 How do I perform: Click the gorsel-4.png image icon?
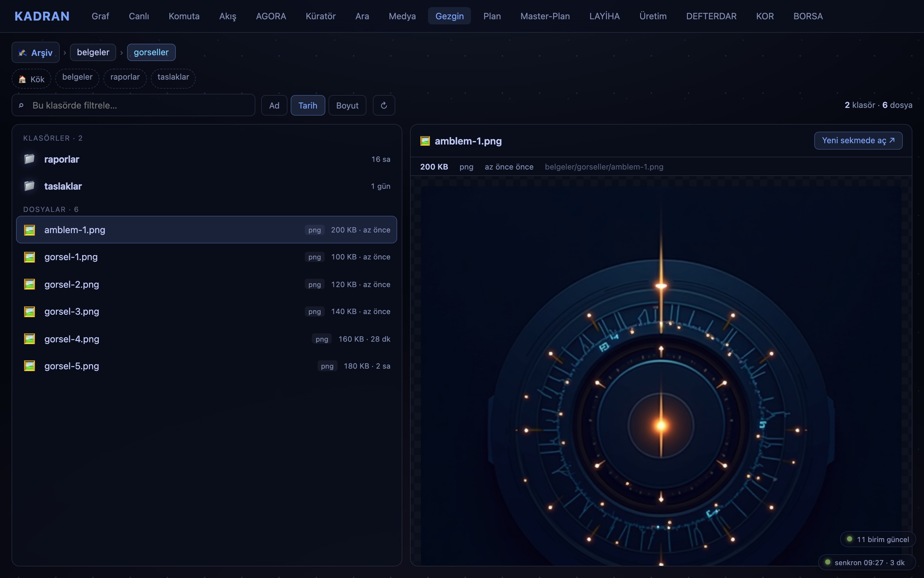(30, 339)
